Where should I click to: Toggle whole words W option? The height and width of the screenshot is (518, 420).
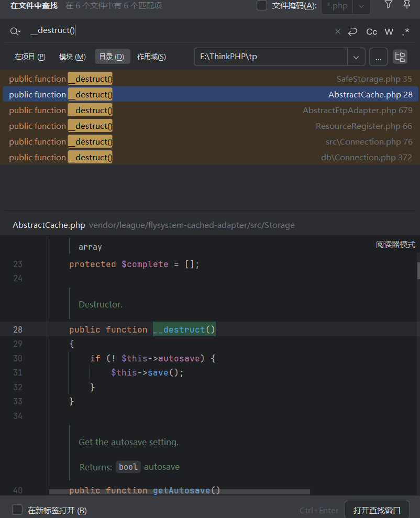pyautogui.click(x=389, y=31)
